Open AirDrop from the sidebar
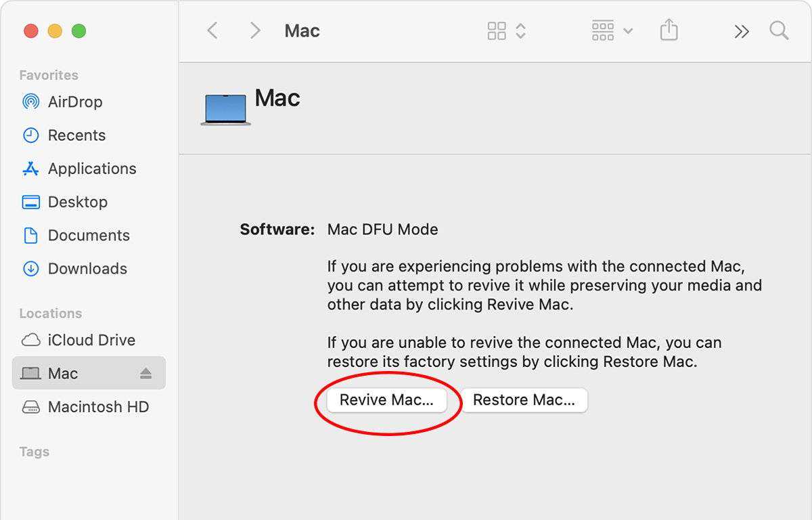 (x=74, y=102)
